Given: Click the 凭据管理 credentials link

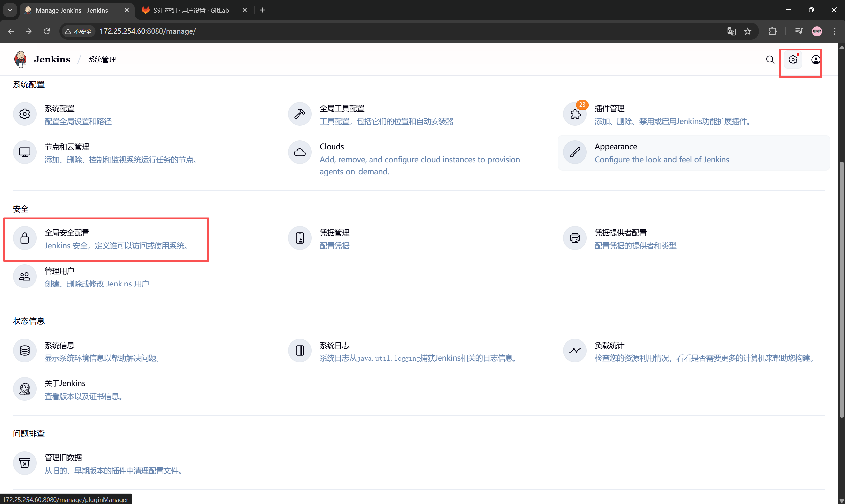Looking at the screenshot, I should pyautogui.click(x=334, y=233).
